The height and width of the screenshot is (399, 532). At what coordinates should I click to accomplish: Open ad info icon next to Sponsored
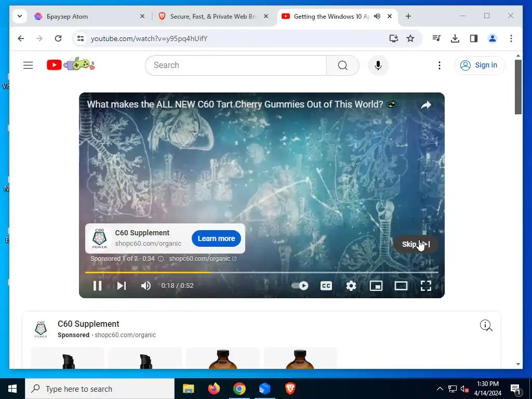(161, 259)
